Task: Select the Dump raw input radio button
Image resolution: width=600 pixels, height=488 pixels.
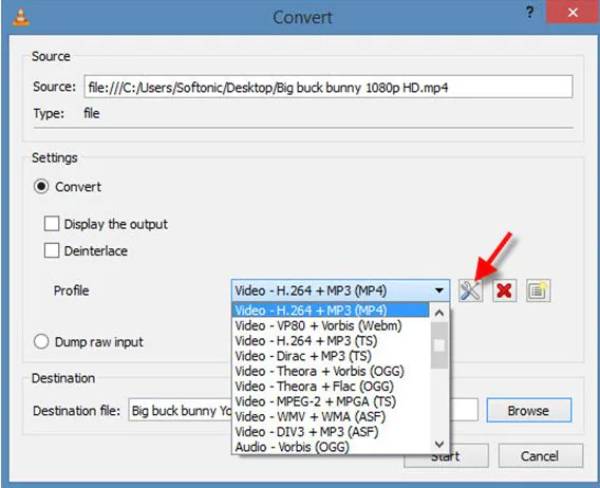Action: [x=41, y=341]
